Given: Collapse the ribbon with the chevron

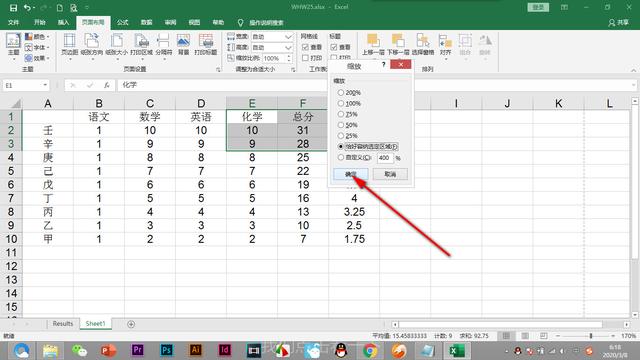Looking at the screenshot, I should point(633,70).
